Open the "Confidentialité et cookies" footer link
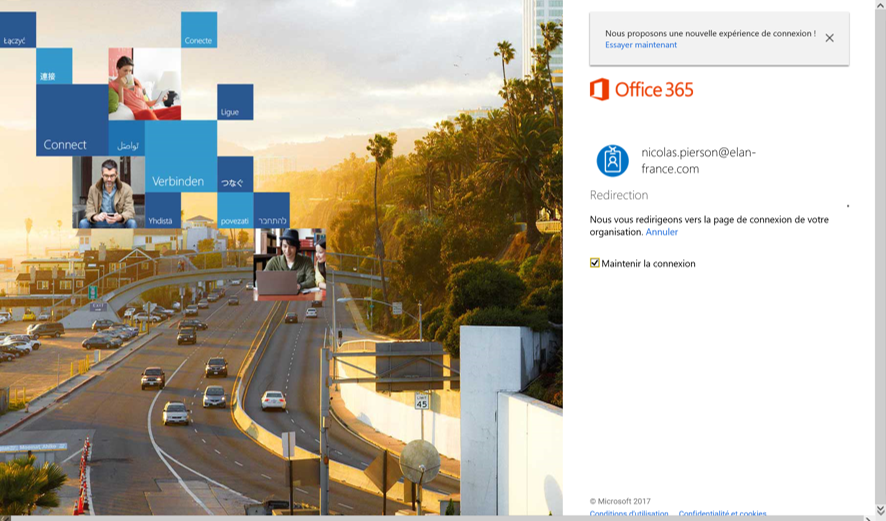Viewport: 886px width, 521px height. pos(722,514)
